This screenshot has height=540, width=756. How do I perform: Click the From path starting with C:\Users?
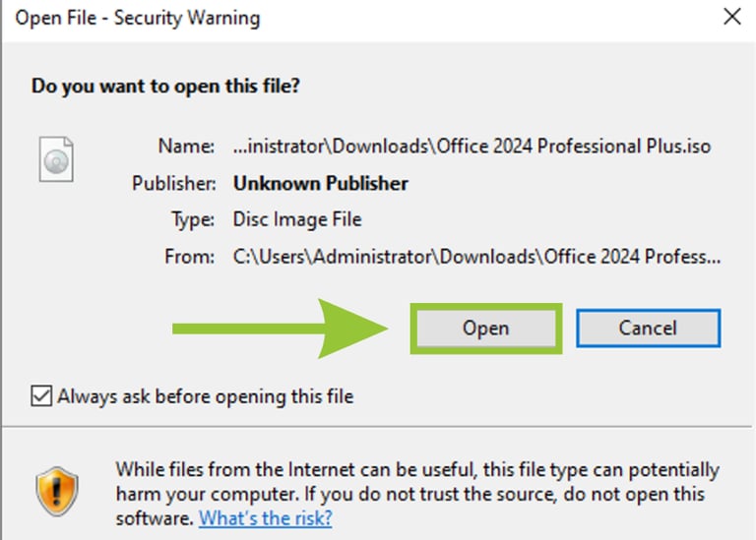click(476, 257)
